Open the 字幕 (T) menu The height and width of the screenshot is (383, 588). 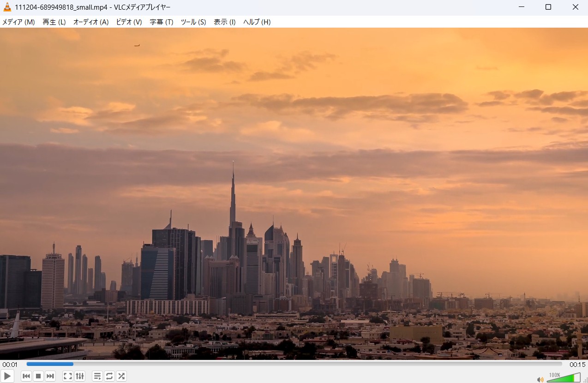[162, 22]
